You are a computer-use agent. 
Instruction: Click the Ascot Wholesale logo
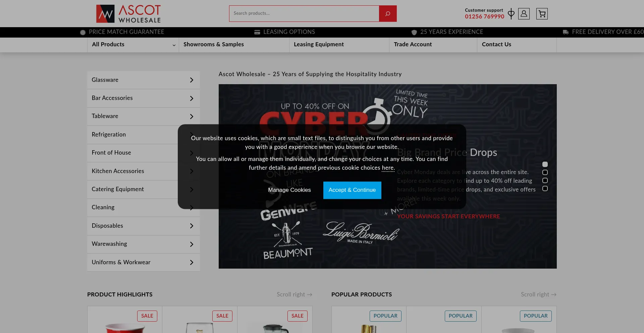[128, 14]
